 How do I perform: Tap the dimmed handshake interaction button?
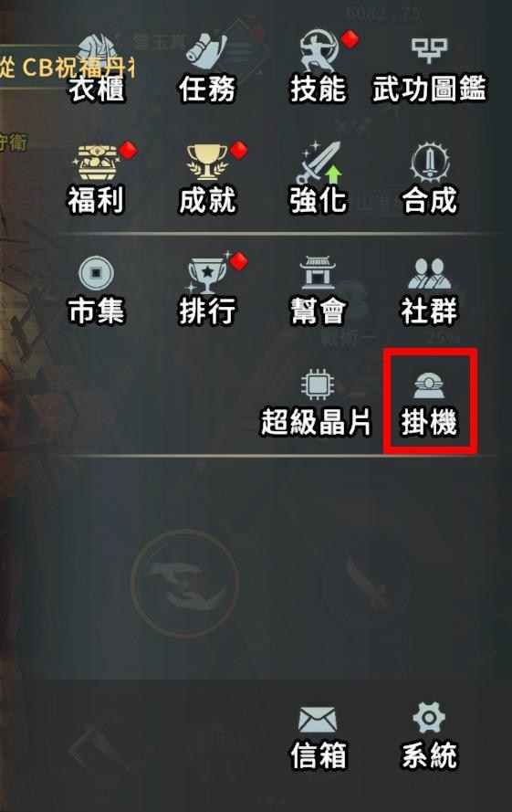(x=184, y=583)
